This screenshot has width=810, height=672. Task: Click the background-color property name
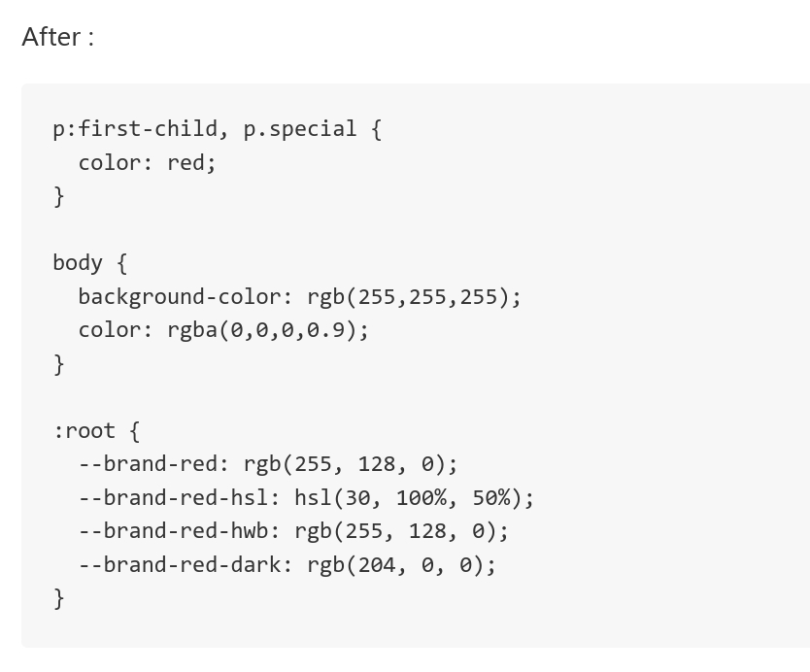coord(180,297)
